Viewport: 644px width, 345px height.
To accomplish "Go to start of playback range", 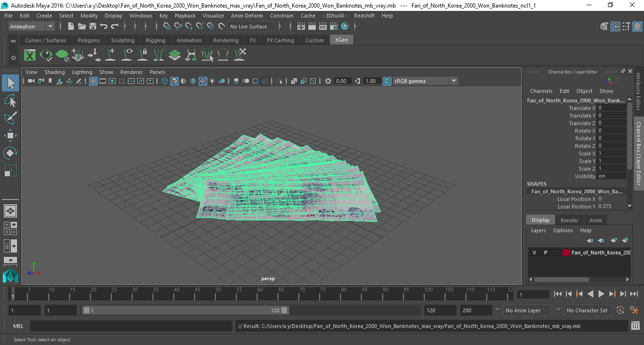I will coord(558,294).
